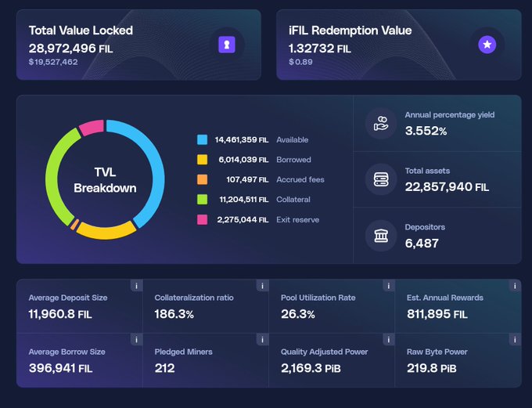Viewport: 532px width, 408px height.
Task: Click the 212 pledged miners value
Action: click(165, 368)
